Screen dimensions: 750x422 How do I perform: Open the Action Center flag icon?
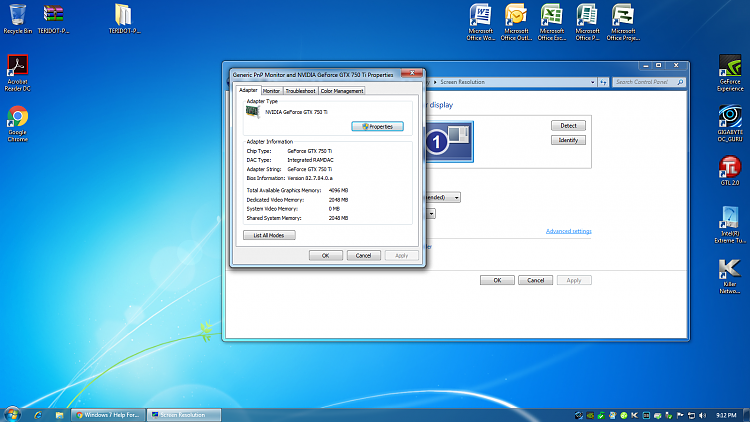coord(680,415)
